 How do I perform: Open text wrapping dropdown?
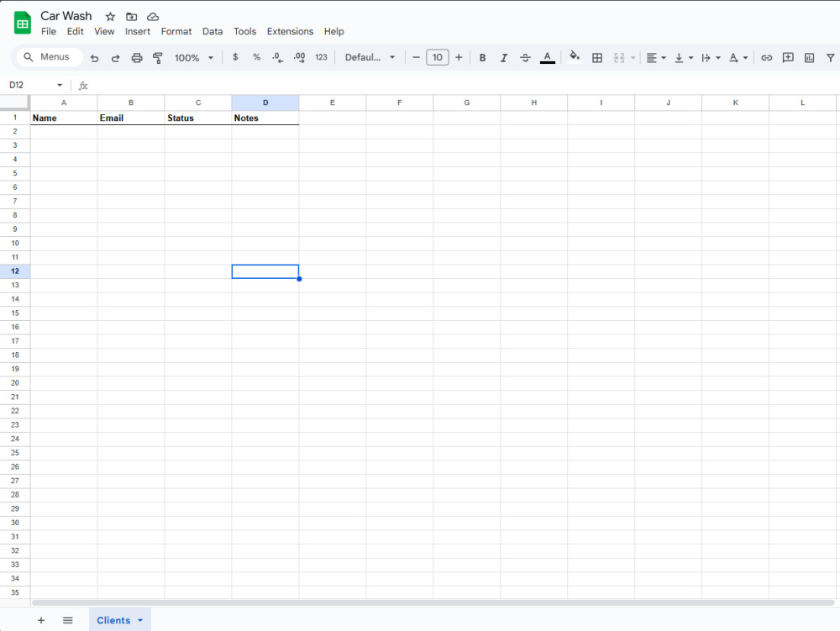(x=711, y=58)
